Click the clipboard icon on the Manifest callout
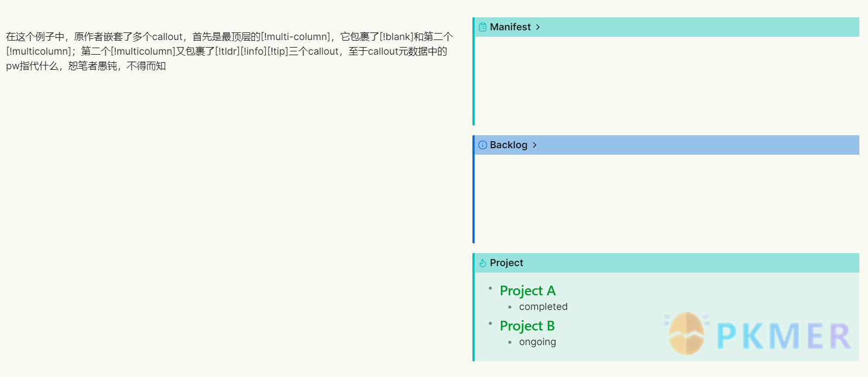The image size is (868, 377). pyautogui.click(x=482, y=27)
